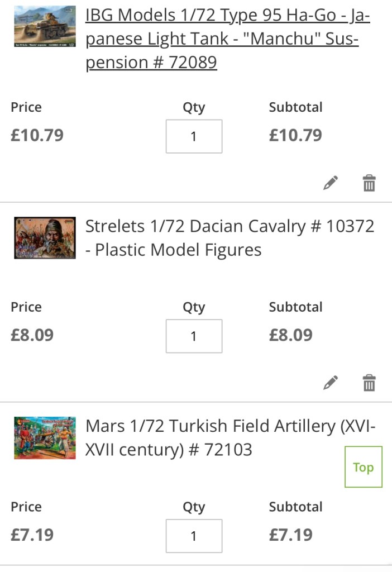Open the Turkish Field Artillery thumbnail

tap(45, 437)
